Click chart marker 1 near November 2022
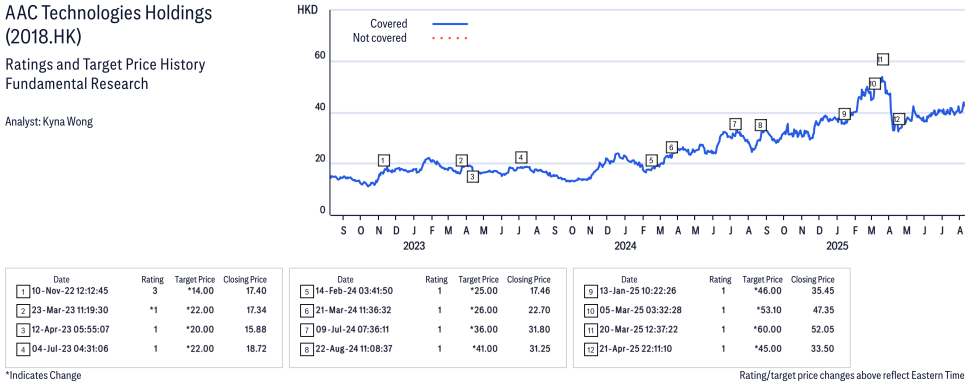975x382 pixels. coord(384,161)
